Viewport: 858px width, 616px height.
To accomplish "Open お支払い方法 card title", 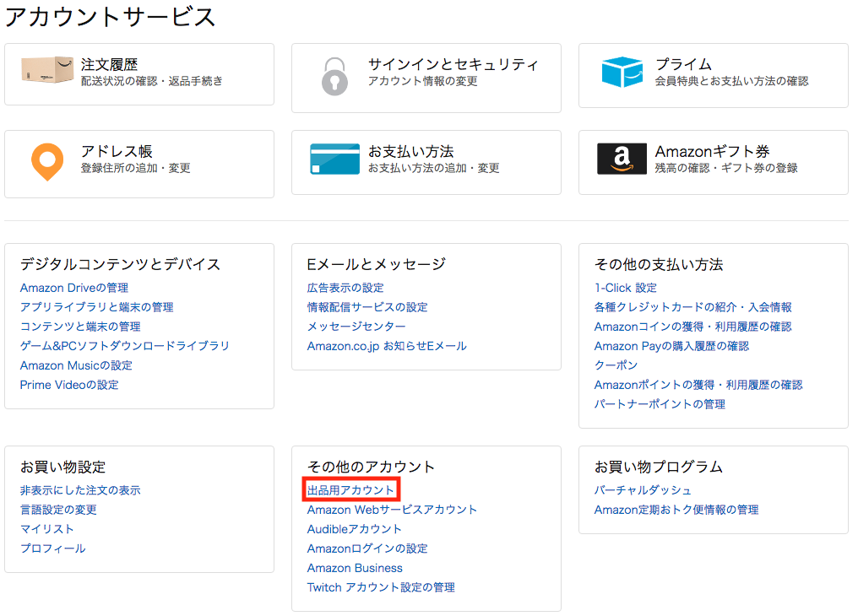I will (x=411, y=151).
